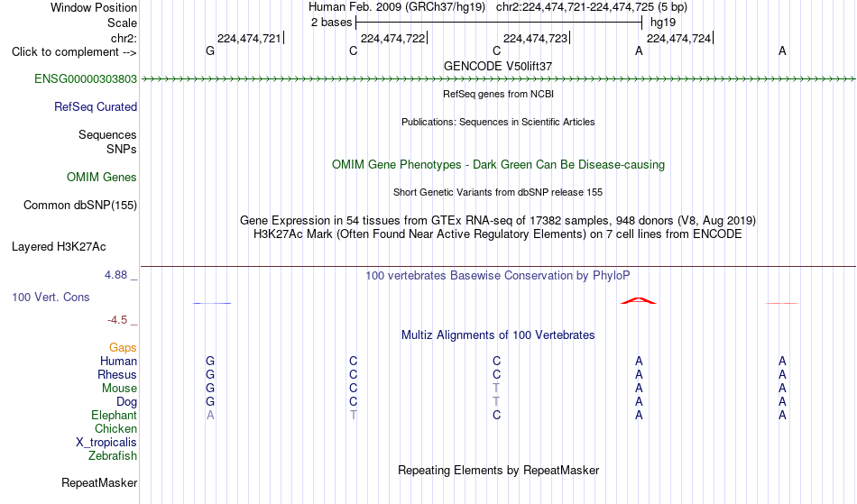The image size is (857, 504).
Task: Click '100 vertebrates Basewise Conservation by PhyloP' title
Action: click(x=498, y=276)
